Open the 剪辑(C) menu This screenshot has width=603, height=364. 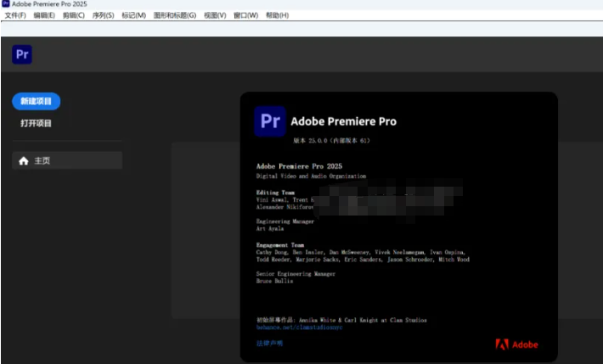[73, 15]
